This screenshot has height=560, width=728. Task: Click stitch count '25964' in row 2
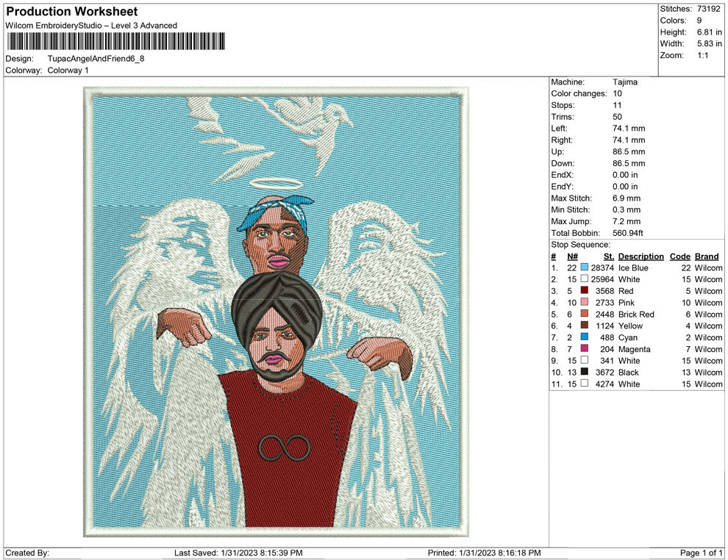coord(602,279)
